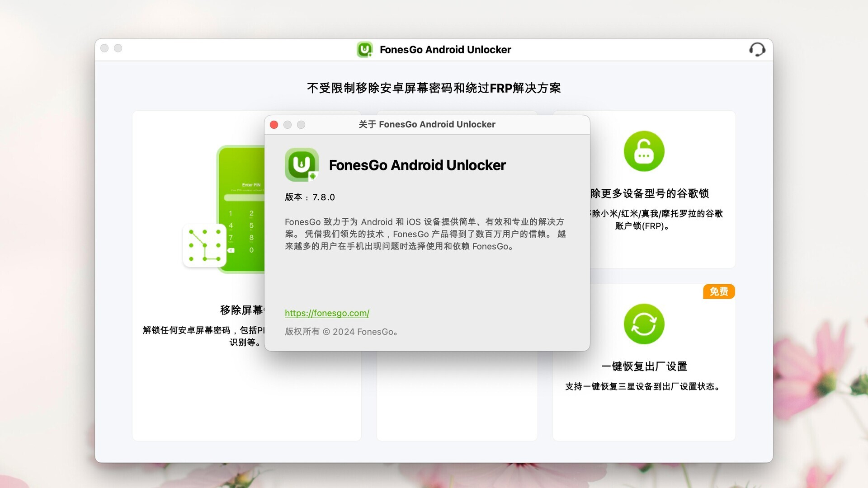Click the main window minimize button

click(118, 48)
